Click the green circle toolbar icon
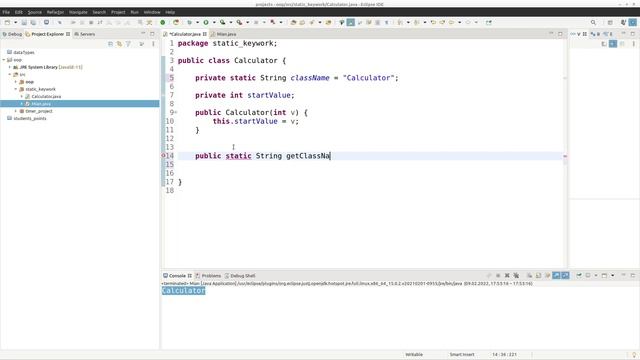Screen dimensions: 640x360 click(x=163, y=22)
